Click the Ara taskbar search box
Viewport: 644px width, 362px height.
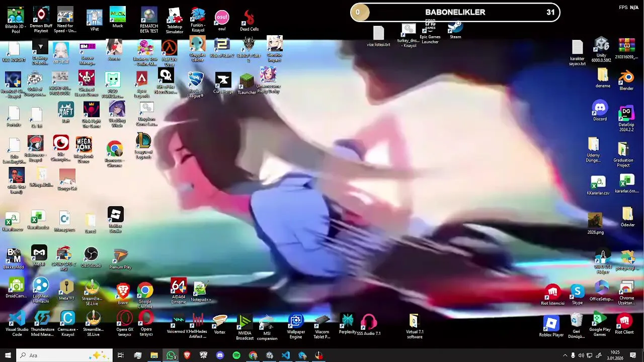(x=64, y=355)
